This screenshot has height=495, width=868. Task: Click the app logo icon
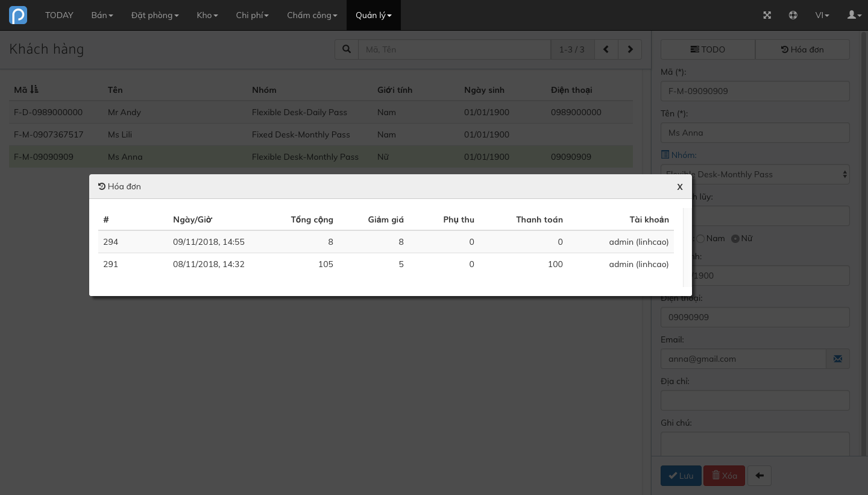[x=18, y=15]
